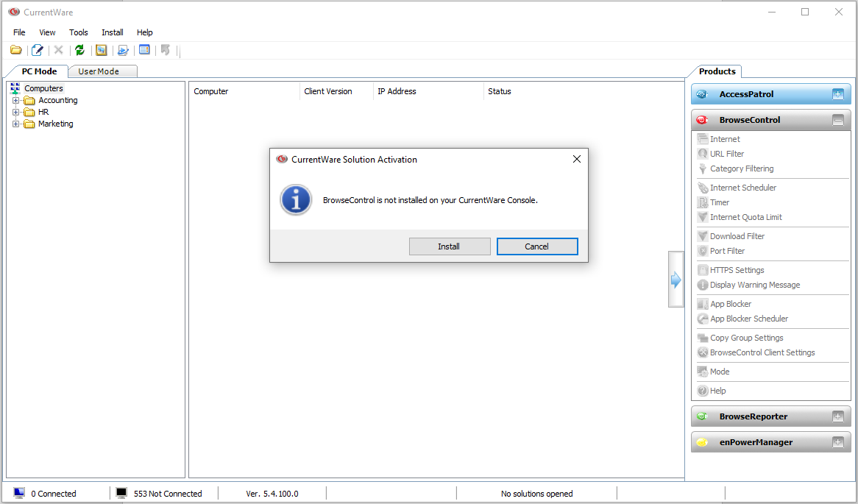Sort by the Computer column header
858x504 pixels.
(244, 91)
